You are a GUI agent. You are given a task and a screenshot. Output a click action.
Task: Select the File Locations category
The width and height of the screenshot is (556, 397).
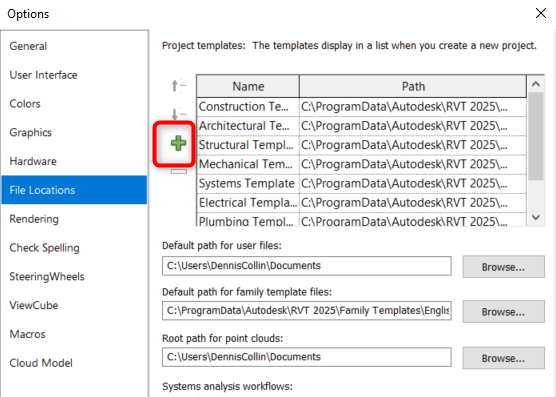pos(74,190)
